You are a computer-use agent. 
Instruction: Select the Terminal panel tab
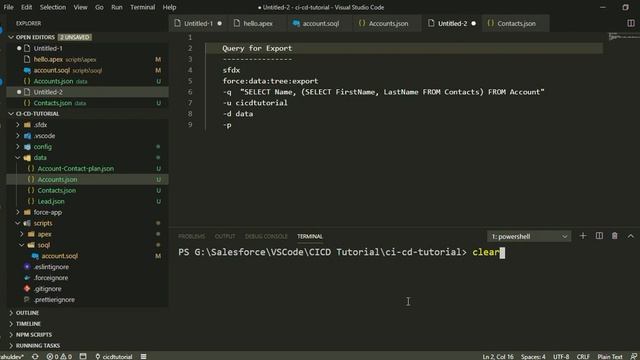(x=310, y=236)
